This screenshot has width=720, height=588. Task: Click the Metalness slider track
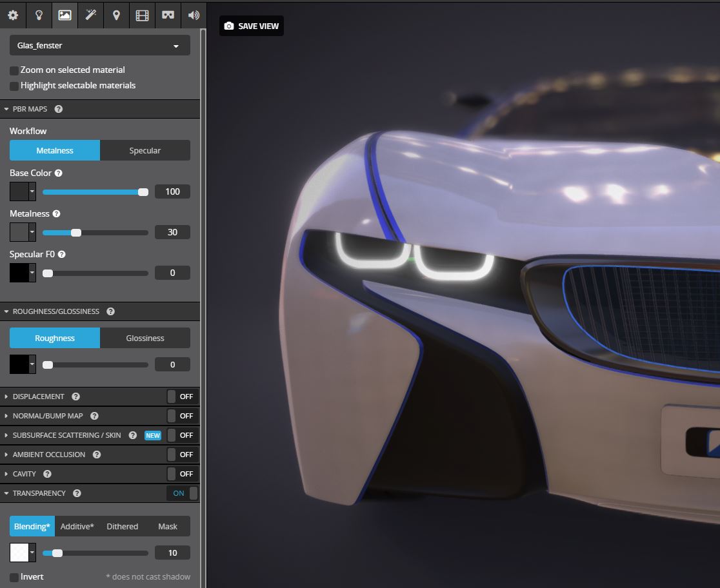(x=95, y=233)
